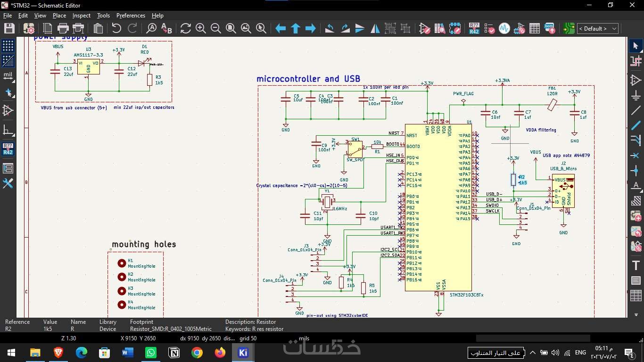The image size is (644, 362).
Task: Select the Draw Bus tool
Action: (636, 126)
